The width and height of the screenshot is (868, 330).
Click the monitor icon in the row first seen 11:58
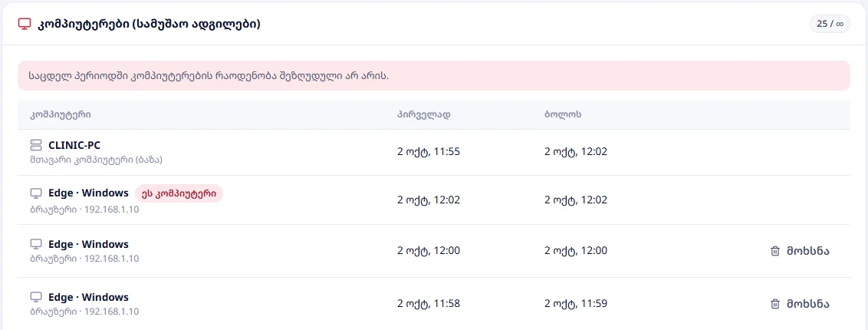pos(36,297)
